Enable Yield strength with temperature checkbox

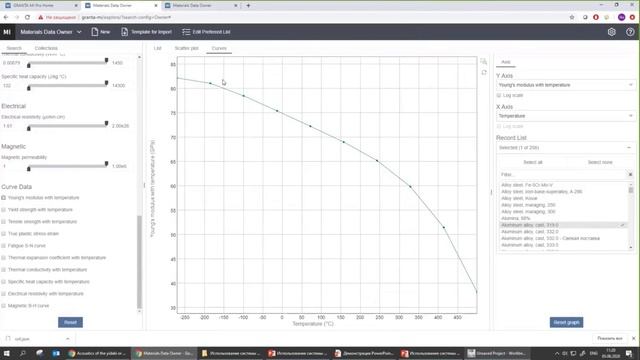tap(4, 210)
